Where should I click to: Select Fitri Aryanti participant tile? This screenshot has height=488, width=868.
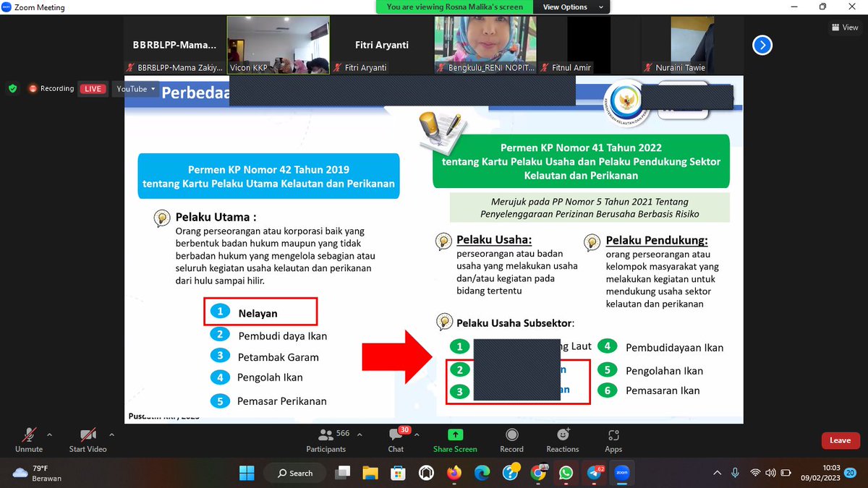(x=382, y=45)
